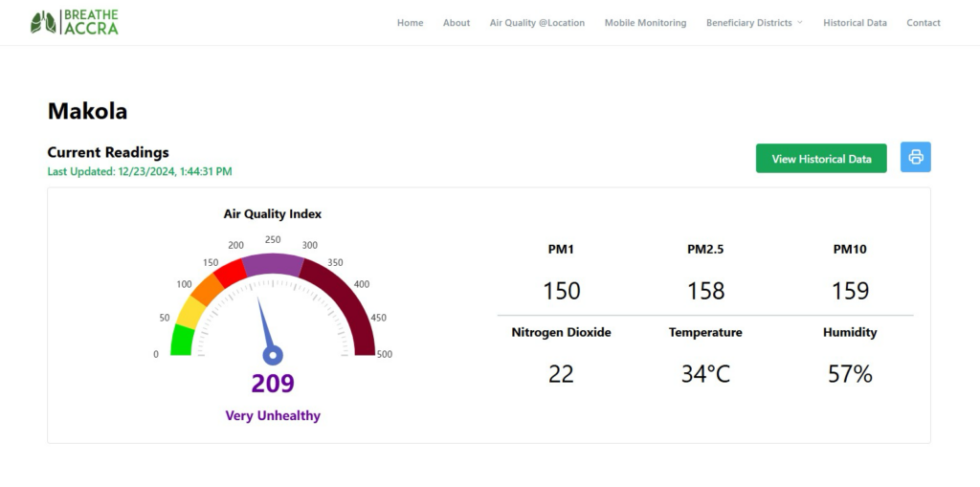Click the green segment of the AQI gauge
The width and height of the screenshot is (980, 487).
click(182, 340)
